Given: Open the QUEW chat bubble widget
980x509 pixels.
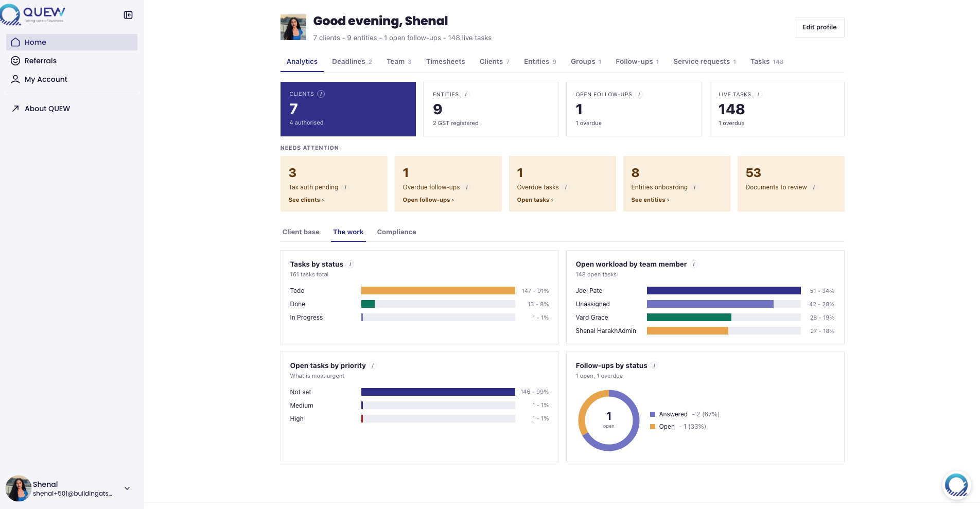Looking at the screenshot, I should point(957,485).
